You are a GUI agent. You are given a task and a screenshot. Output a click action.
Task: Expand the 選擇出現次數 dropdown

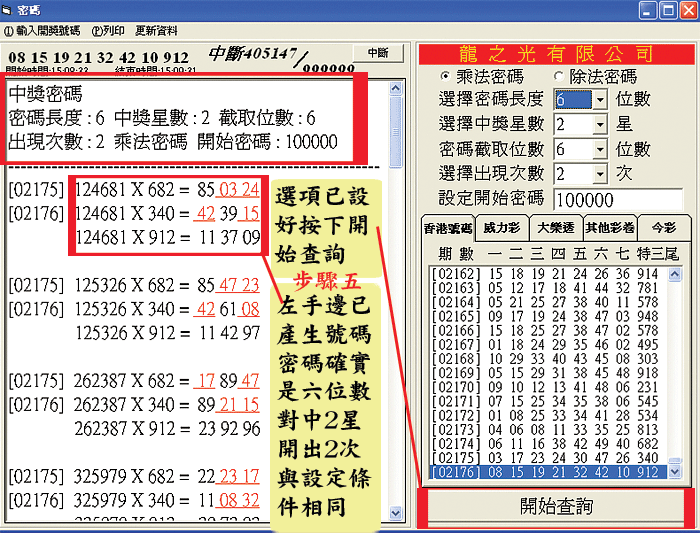click(599, 174)
